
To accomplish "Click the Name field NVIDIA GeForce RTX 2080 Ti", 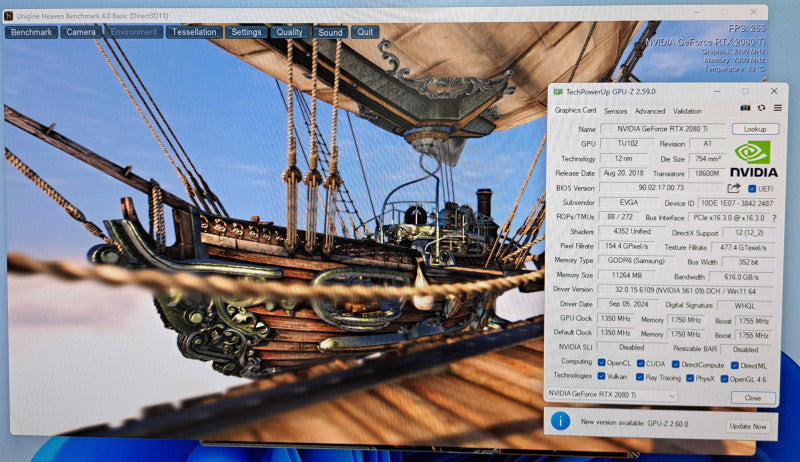I will tap(662, 129).
